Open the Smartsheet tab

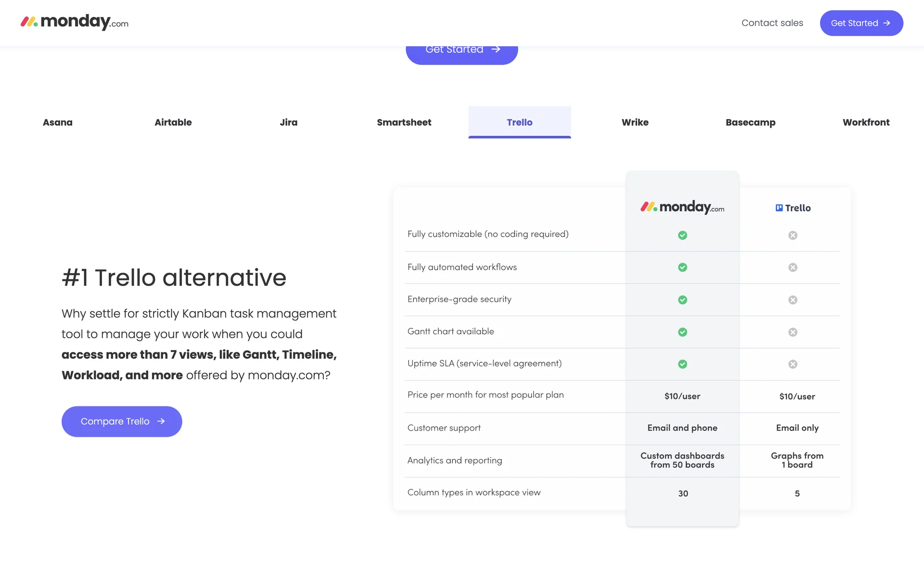click(x=404, y=122)
